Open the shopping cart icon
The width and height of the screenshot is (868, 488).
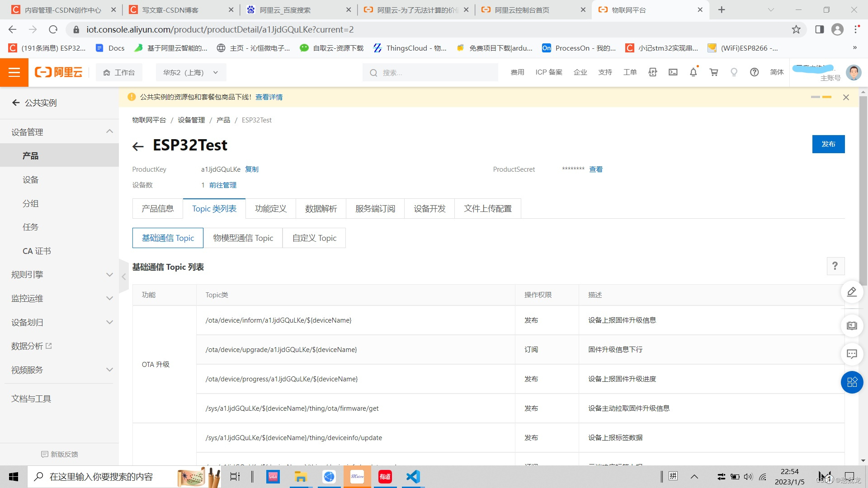coord(714,72)
